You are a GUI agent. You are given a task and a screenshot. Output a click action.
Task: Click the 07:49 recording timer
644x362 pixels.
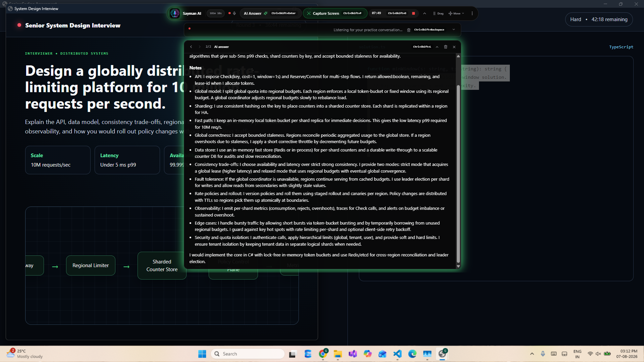tap(376, 13)
